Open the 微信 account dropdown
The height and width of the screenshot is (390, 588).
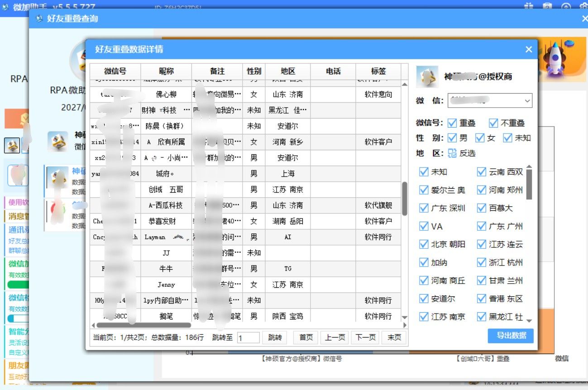[526, 100]
